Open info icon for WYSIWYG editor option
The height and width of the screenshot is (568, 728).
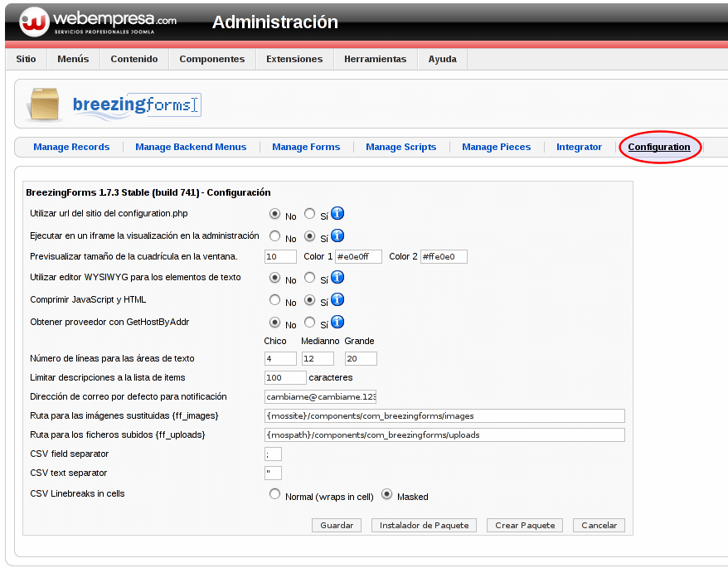coord(337,277)
